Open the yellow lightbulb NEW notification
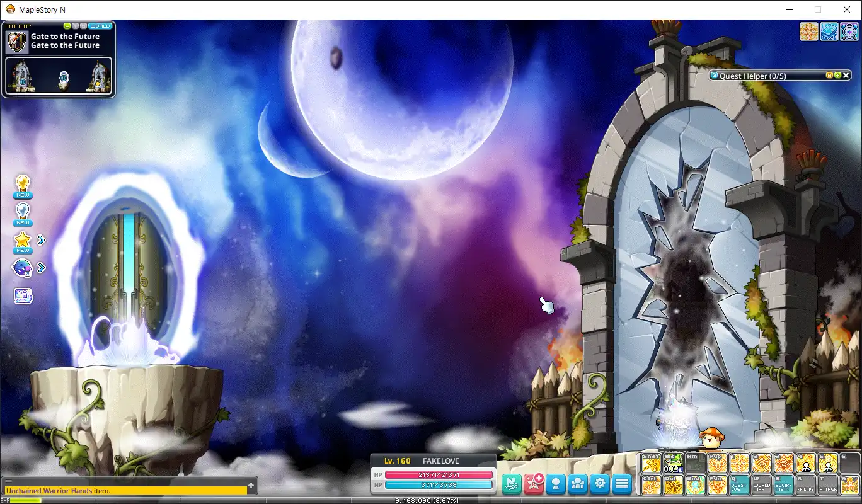This screenshot has height=504, width=862. [23, 186]
